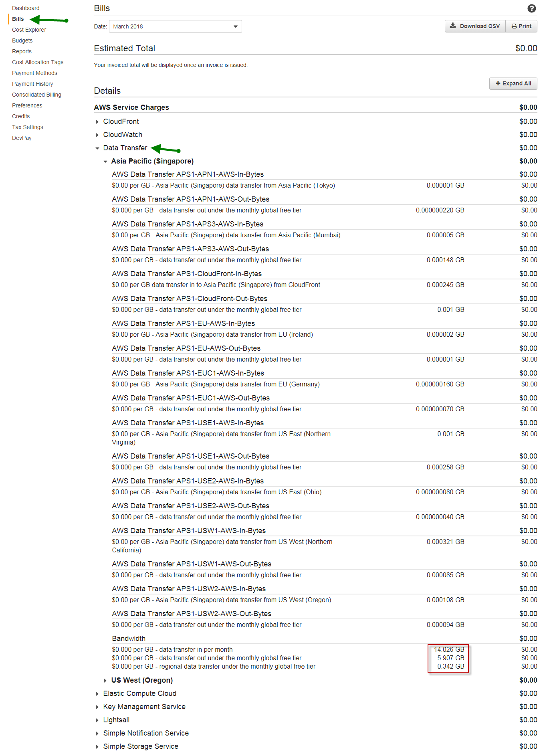Go to Dashboard in the sidebar
541x756 pixels.
click(26, 8)
